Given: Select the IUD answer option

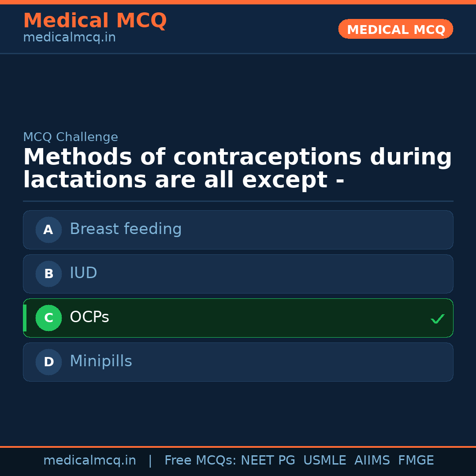Looking at the screenshot, I should point(238,274).
